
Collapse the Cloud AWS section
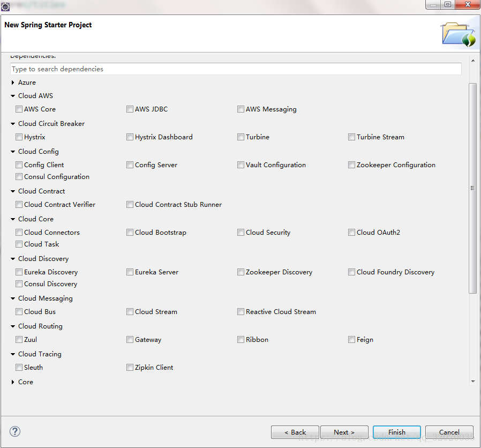point(13,96)
